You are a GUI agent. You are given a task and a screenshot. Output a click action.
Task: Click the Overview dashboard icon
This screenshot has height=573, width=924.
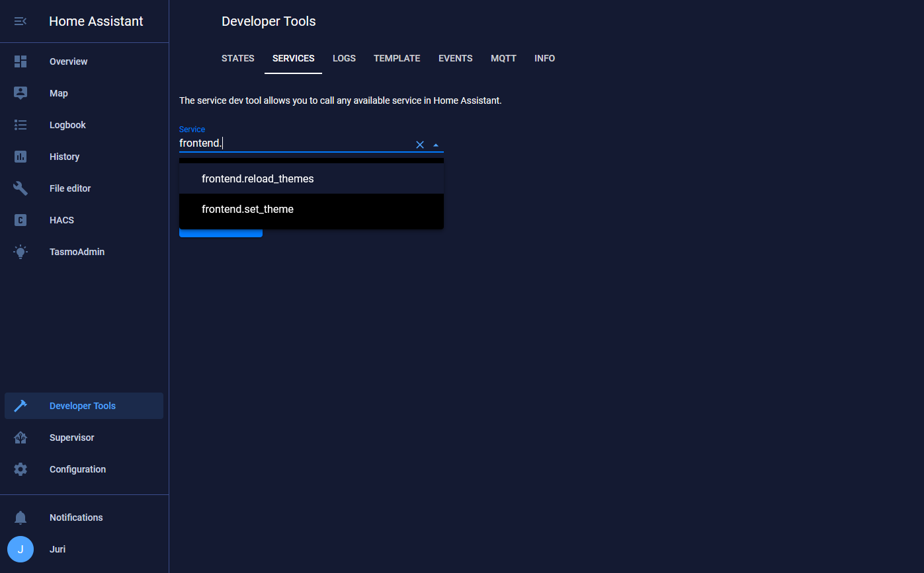point(21,61)
